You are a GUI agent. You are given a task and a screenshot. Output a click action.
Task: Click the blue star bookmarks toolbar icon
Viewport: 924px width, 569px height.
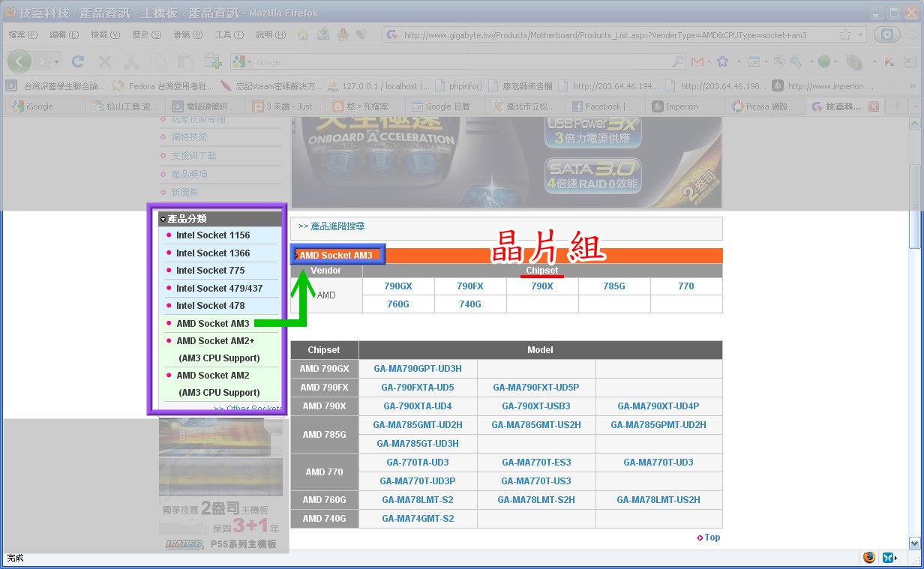(x=723, y=61)
